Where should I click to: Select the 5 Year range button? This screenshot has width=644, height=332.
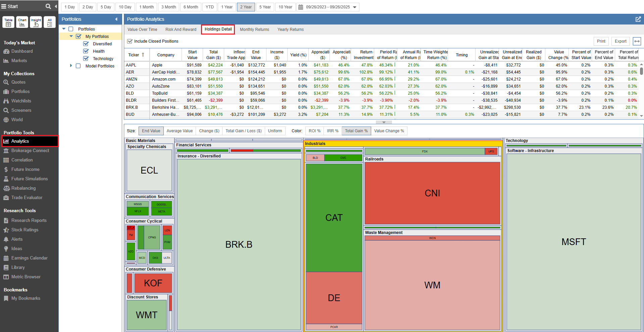[x=265, y=7]
